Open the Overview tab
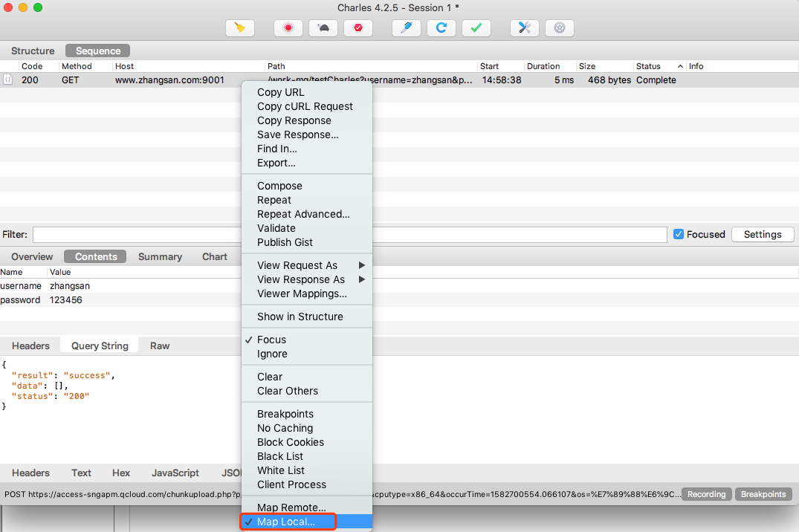This screenshot has height=532, width=799. coord(32,257)
